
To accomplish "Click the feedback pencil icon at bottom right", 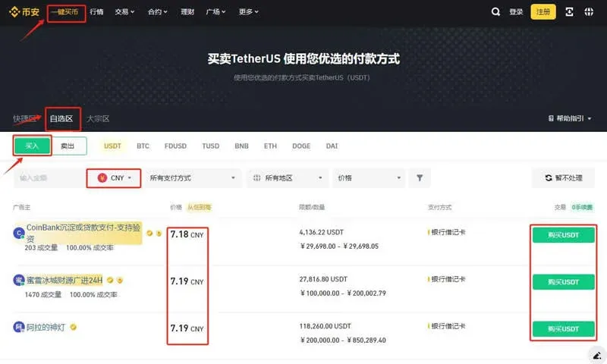I will [x=597, y=355].
